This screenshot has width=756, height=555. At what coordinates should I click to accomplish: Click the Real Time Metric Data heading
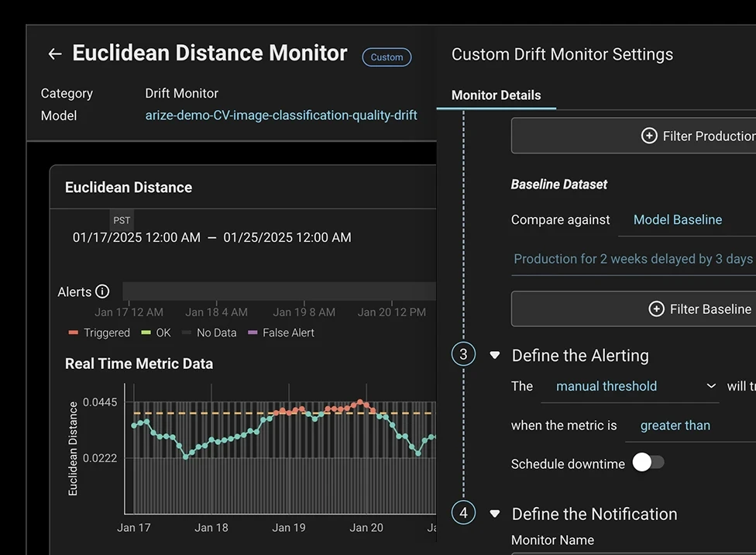(139, 364)
